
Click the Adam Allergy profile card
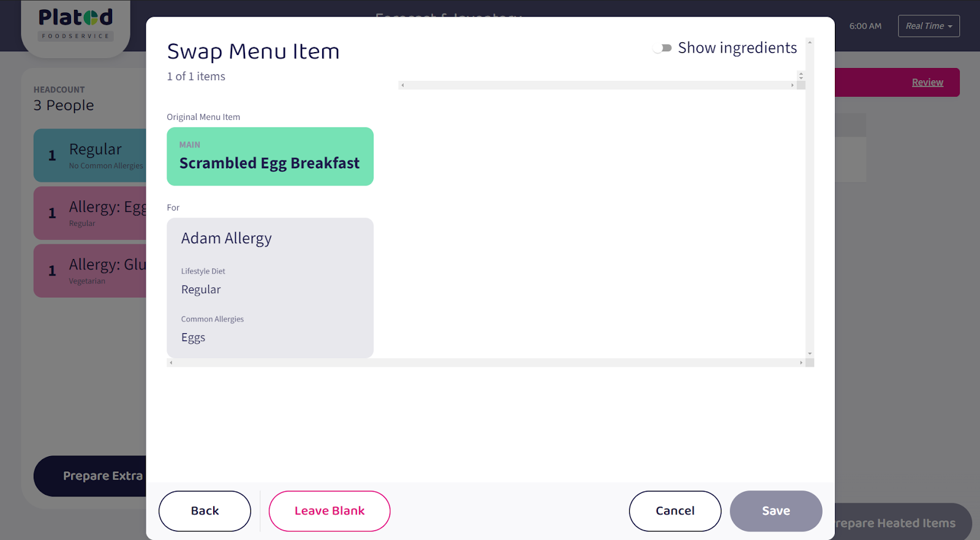[270, 288]
